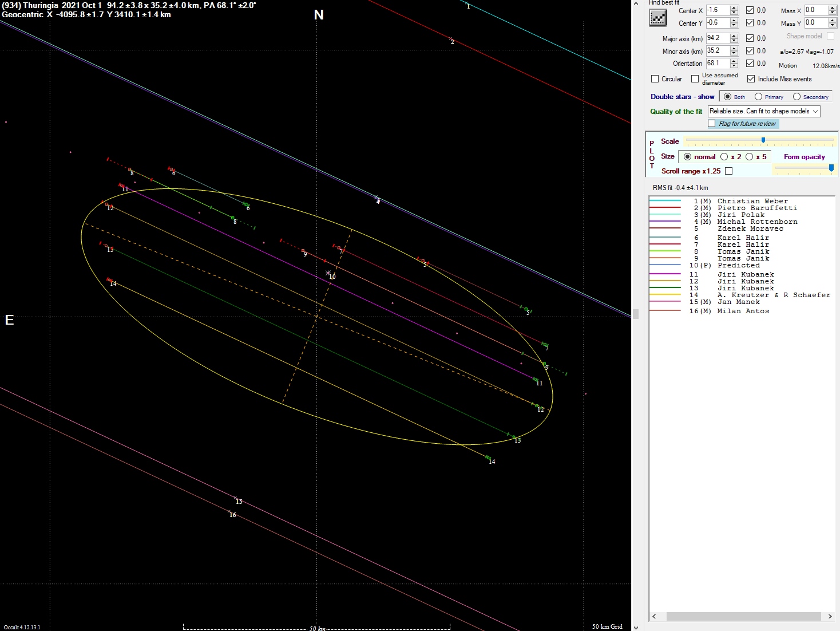
Task: Select row 8 Tomas Janik
Action: tap(741, 251)
